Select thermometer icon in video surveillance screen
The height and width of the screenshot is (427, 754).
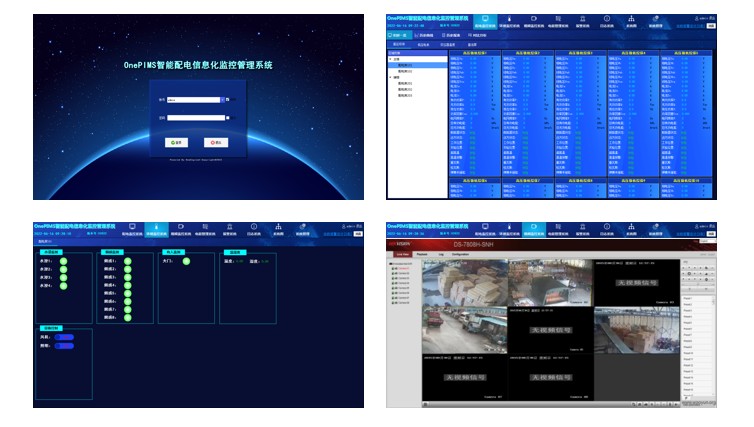coord(509,226)
